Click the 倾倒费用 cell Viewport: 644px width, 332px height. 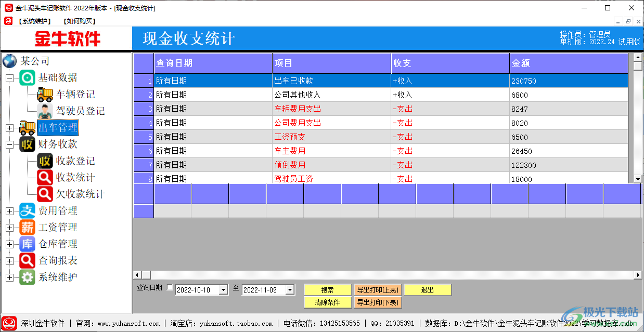pyautogui.click(x=332, y=165)
